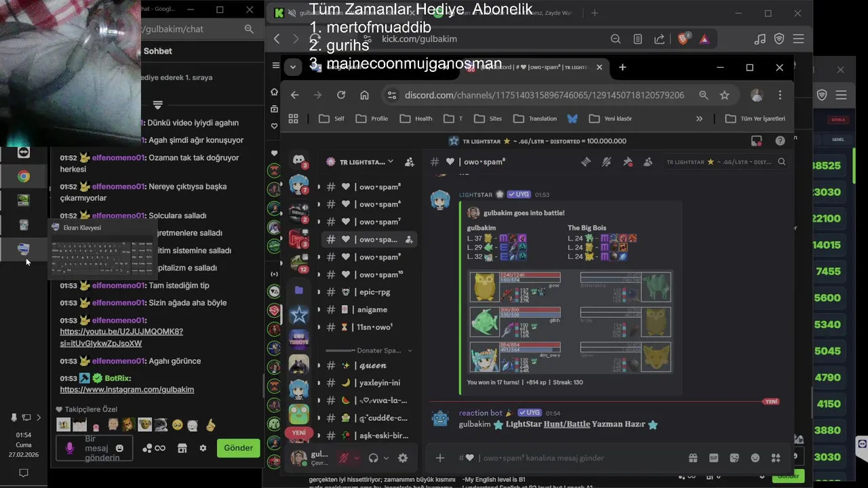The width and height of the screenshot is (868, 488).
Task: Click the battle result image in LightStar message
Action: click(570, 321)
